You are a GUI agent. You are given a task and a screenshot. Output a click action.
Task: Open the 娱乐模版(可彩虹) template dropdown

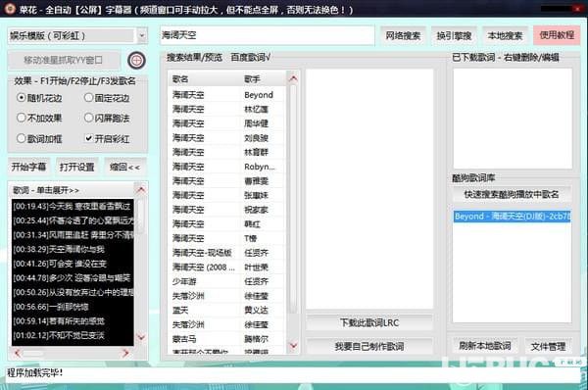point(142,36)
